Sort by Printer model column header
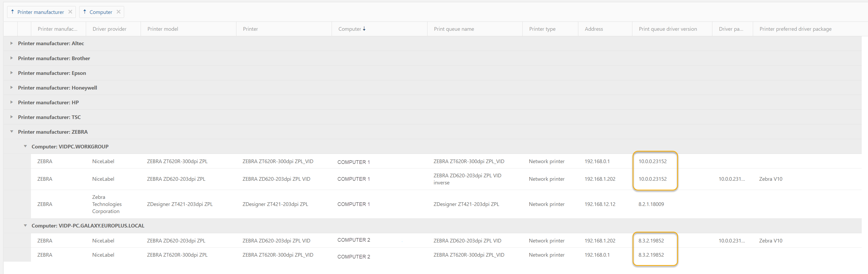 point(163,29)
